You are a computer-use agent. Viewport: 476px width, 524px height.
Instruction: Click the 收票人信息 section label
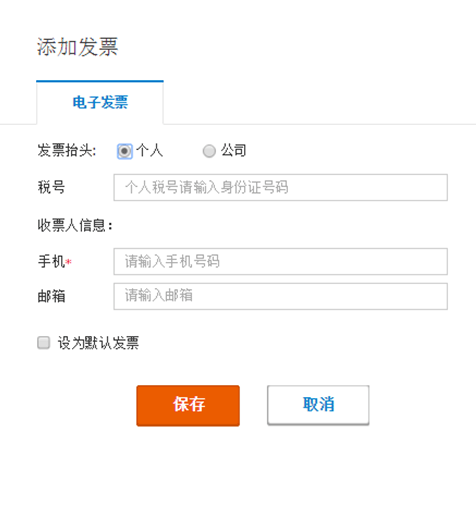coord(75,225)
